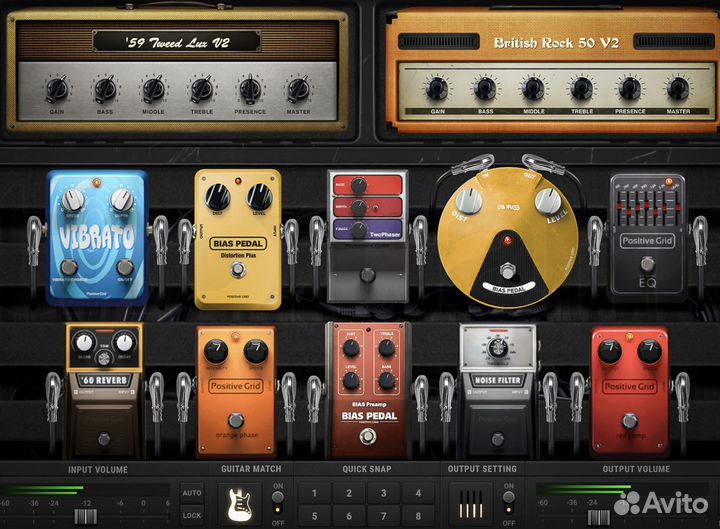Adjust the Master knob on '59 Tweed Lux V2
The image size is (720, 529).
tap(298, 89)
